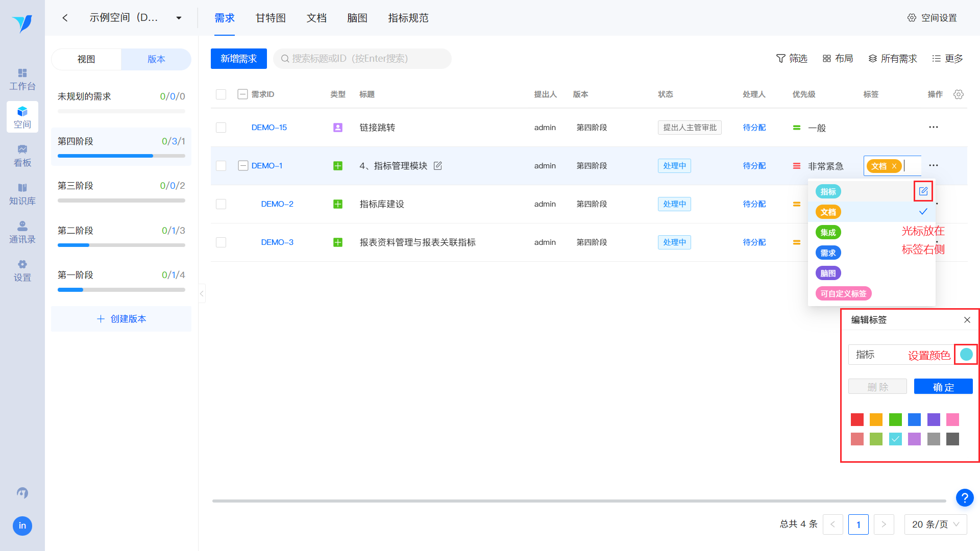Open requirement DEMO-3 via its link
This screenshot has height=551, width=980.
click(277, 242)
